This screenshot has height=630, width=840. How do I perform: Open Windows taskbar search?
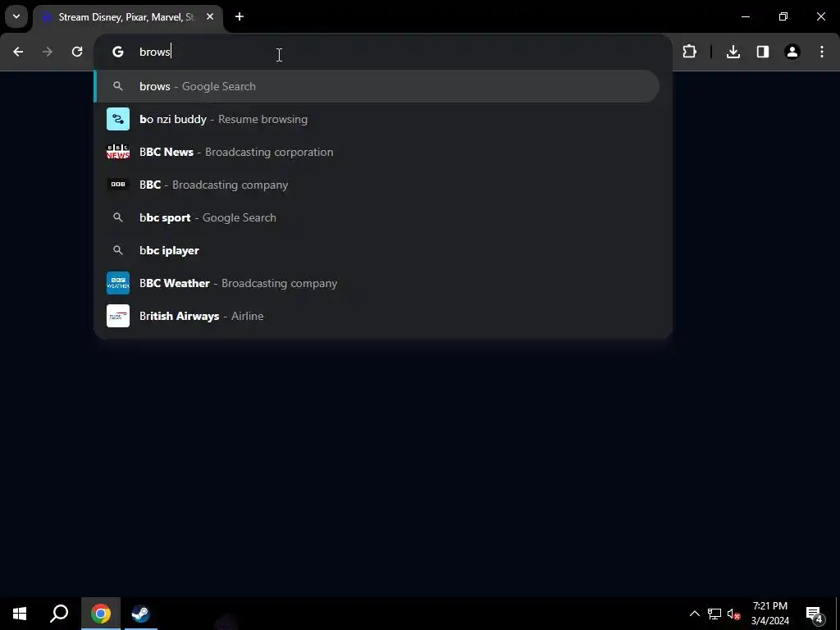tap(59, 614)
